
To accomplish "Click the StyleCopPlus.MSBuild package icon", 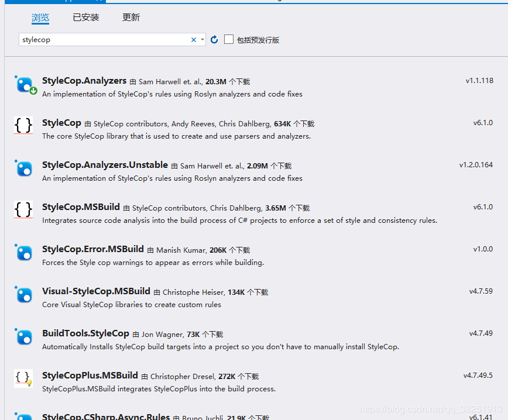I will [23, 378].
